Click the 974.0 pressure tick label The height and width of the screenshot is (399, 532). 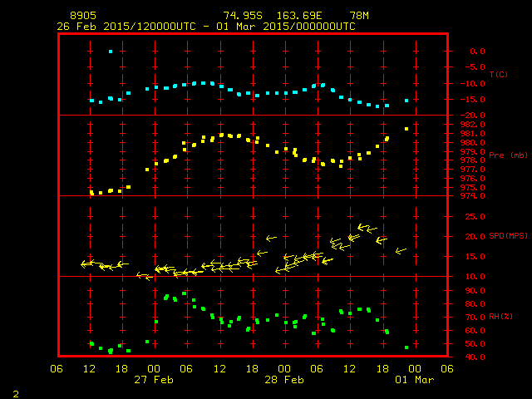[473, 196]
